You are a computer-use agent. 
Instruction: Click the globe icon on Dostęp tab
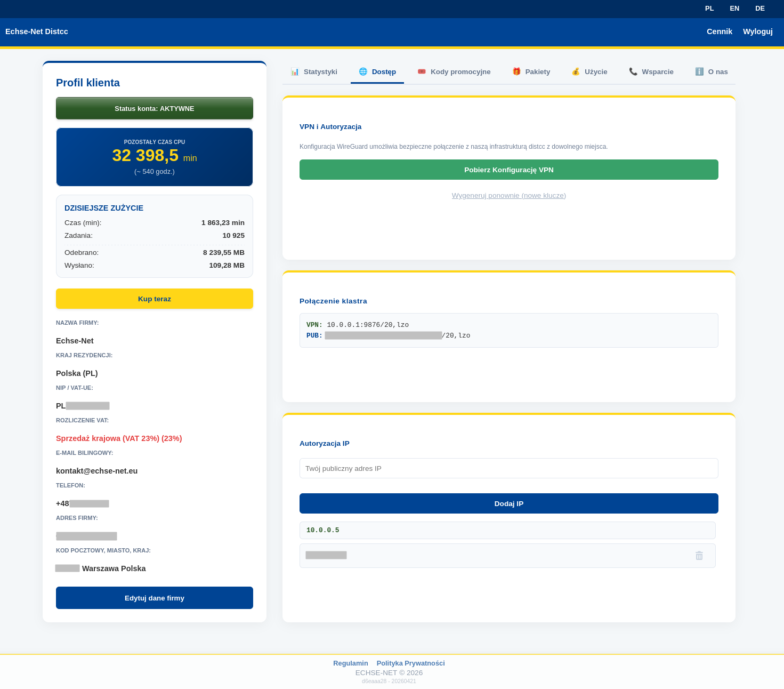coord(363,71)
